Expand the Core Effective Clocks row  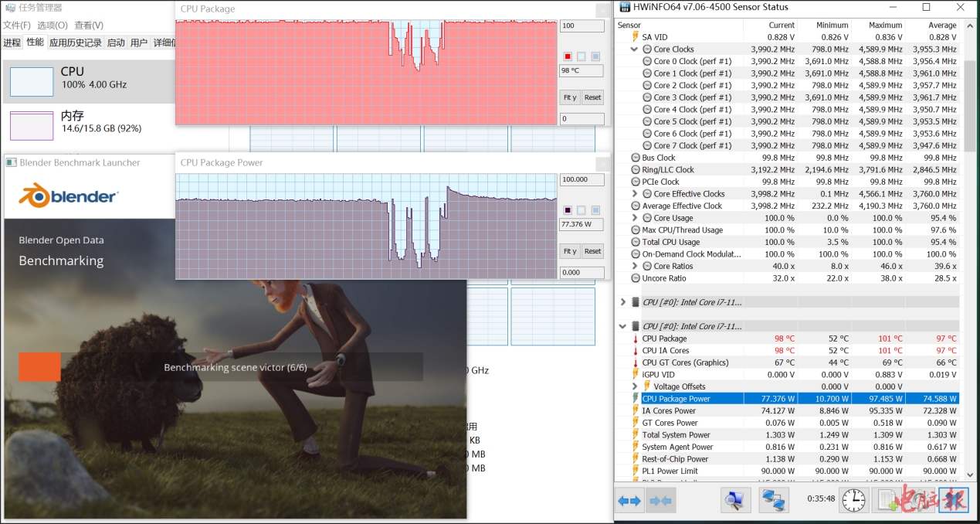click(635, 194)
